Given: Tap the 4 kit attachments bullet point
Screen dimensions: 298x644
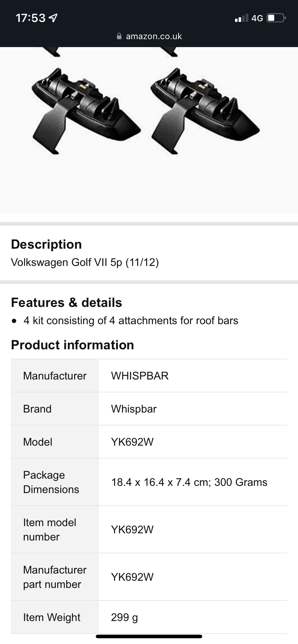Looking at the screenshot, I should [x=131, y=321].
